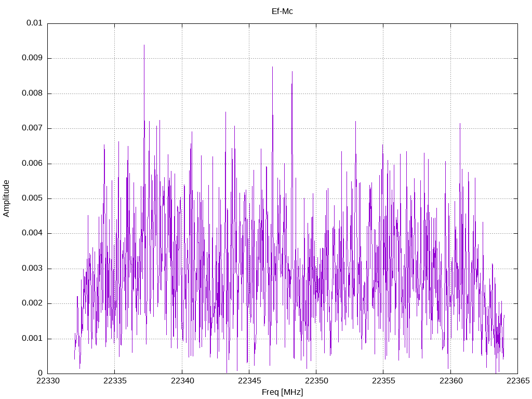The image size is (532, 399).
Task: Click the y-axis tick label 0.006
Action: coord(32,163)
